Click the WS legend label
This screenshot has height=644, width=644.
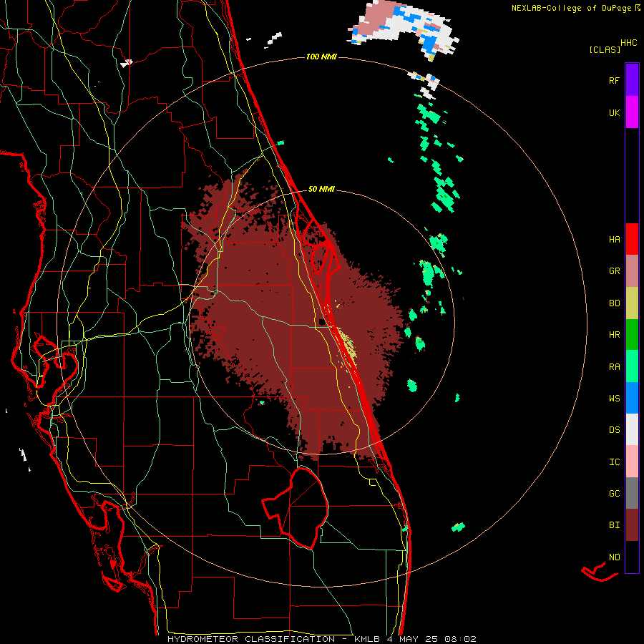pyautogui.click(x=614, y=399)
